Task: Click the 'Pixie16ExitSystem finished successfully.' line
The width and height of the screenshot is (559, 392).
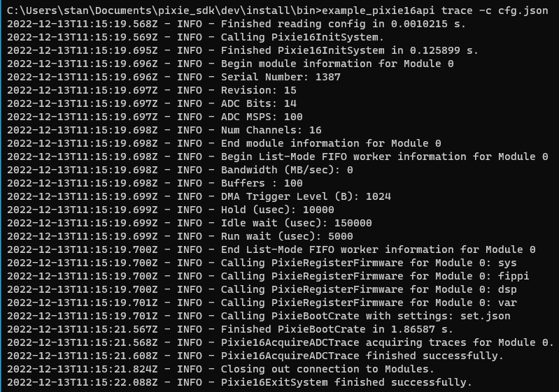Action: [x=239, y=382]
